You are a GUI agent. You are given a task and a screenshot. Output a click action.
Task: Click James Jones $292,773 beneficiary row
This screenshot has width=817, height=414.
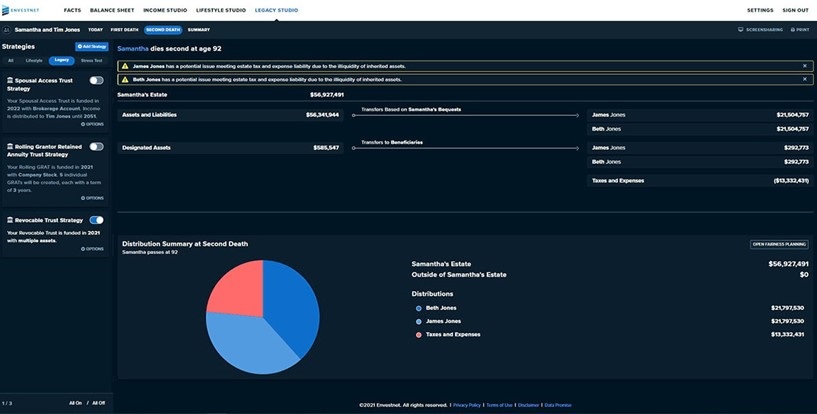[x=700, y=148]
